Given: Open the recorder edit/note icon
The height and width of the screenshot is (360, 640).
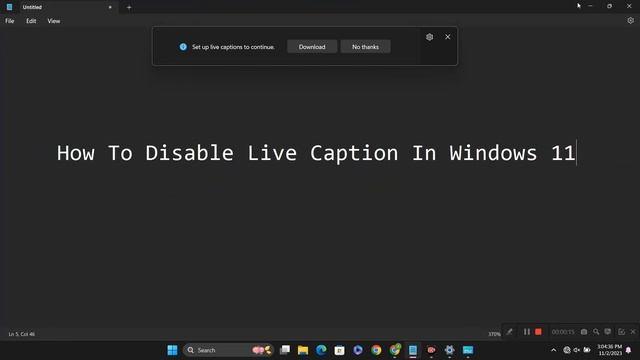Looking at the screenshot, I should pos(621,332).
